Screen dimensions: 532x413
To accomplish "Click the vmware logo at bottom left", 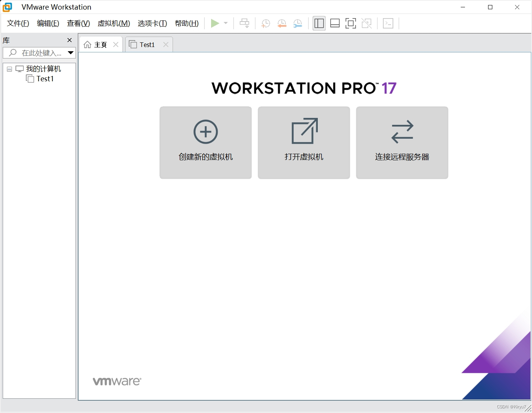I will coord(117,381).
